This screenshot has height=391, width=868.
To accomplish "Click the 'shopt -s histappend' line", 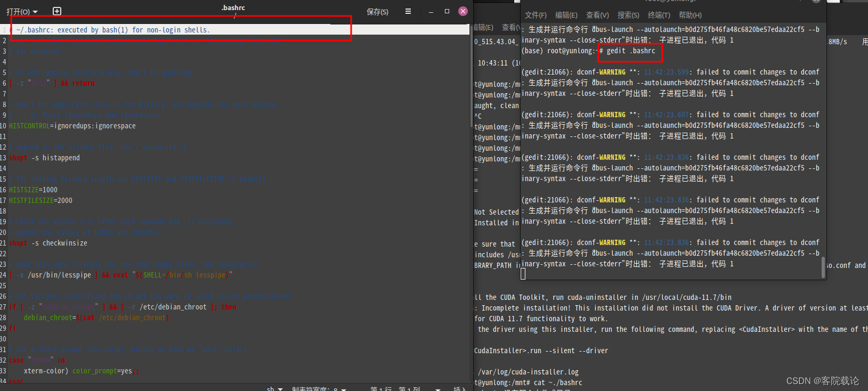I will point(44,158).
